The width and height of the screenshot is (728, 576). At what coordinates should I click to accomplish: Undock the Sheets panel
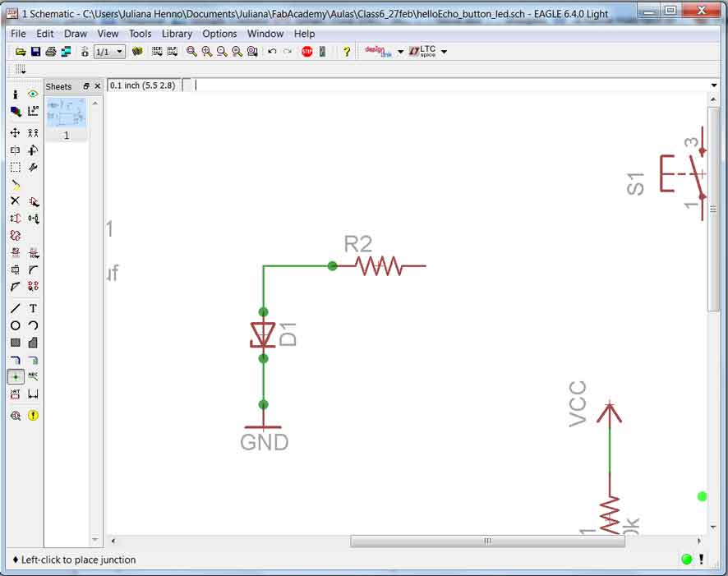tap(86, 86)
